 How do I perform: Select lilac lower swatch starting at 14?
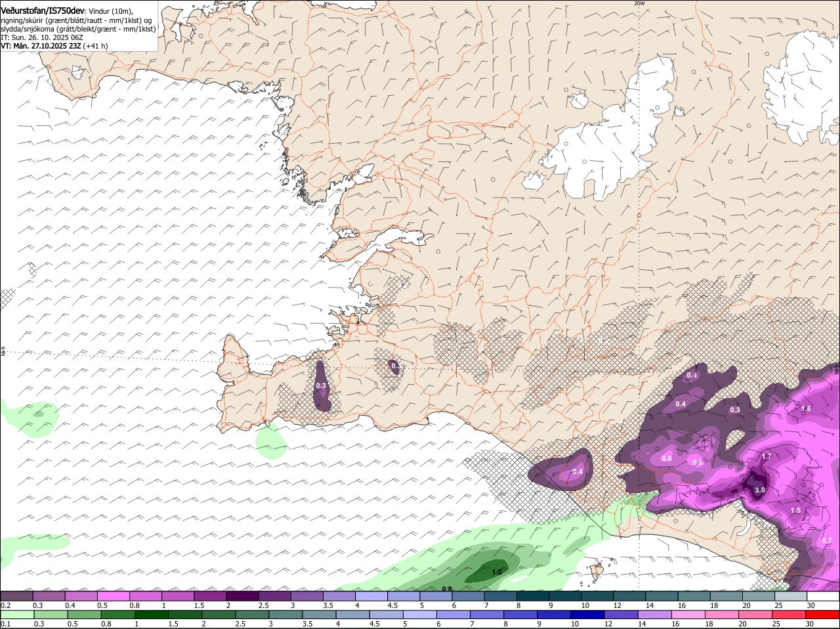(655, 615)
